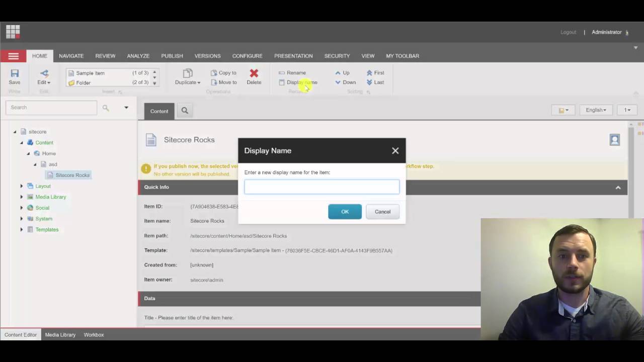
Task: Switch to the Media Library bottom tab
Action: [x=60, y=335]
